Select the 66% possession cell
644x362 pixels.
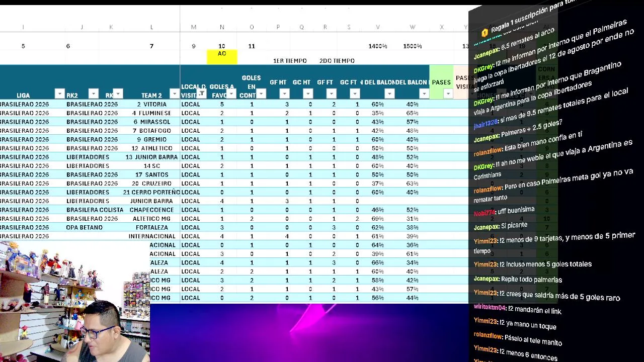coord(378,262)
